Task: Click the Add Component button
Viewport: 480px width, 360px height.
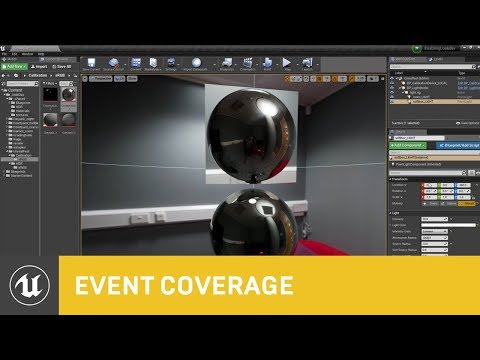Action: coord(408,146)
